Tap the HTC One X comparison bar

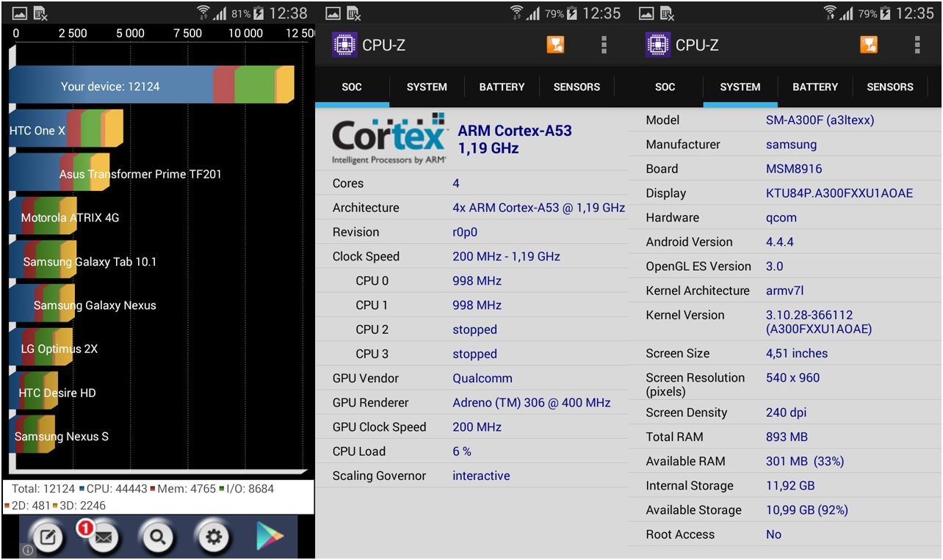65,130
